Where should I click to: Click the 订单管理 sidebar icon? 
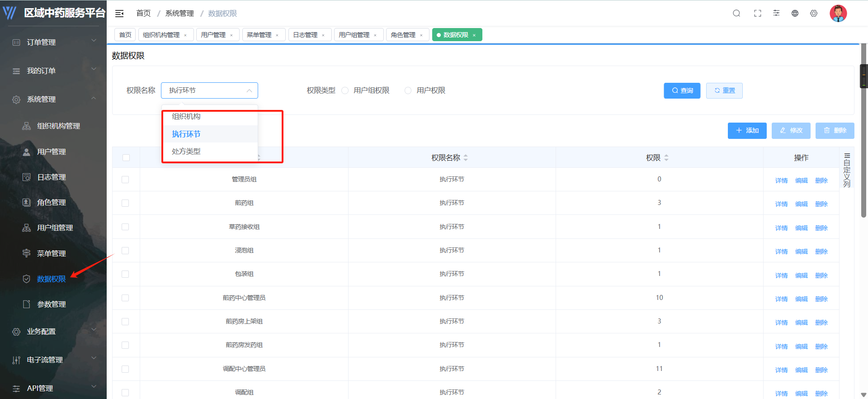[x=16, y=42]
